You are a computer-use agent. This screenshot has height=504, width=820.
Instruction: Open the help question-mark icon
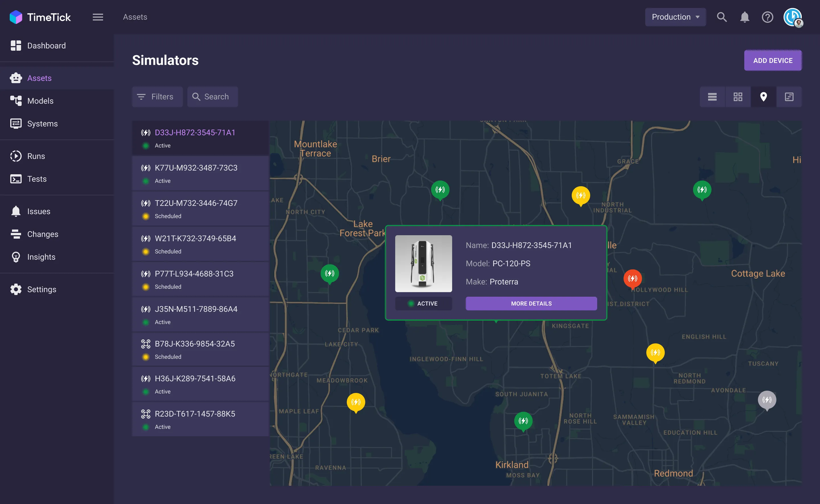(767, 17)
